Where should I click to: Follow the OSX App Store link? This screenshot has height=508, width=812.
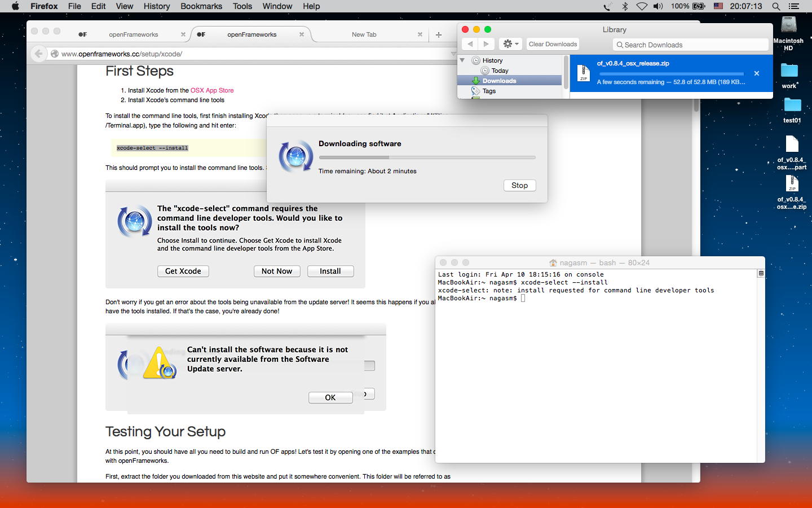pos(212,90)
